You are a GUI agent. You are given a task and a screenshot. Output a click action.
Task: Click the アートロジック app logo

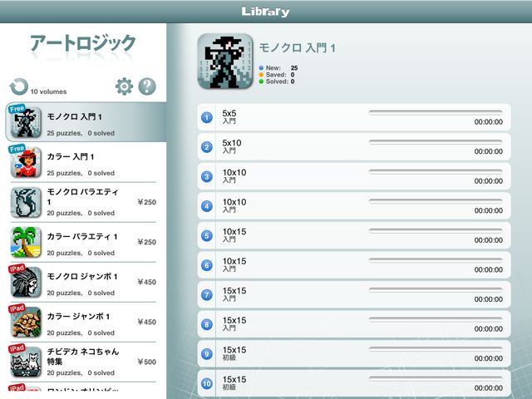click(x=83, y=43)
